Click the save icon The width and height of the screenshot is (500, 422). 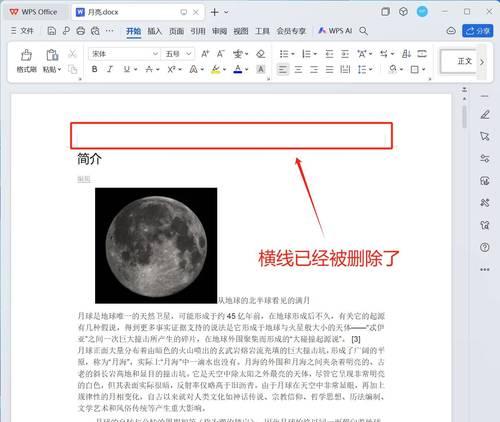pyautogui.click(x=52, y=31)
